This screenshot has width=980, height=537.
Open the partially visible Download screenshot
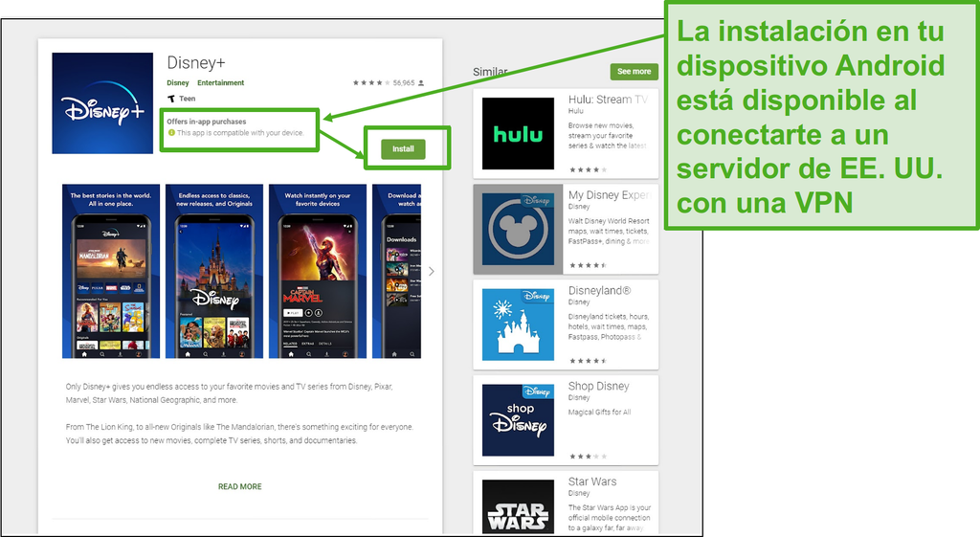pos(397,271)
